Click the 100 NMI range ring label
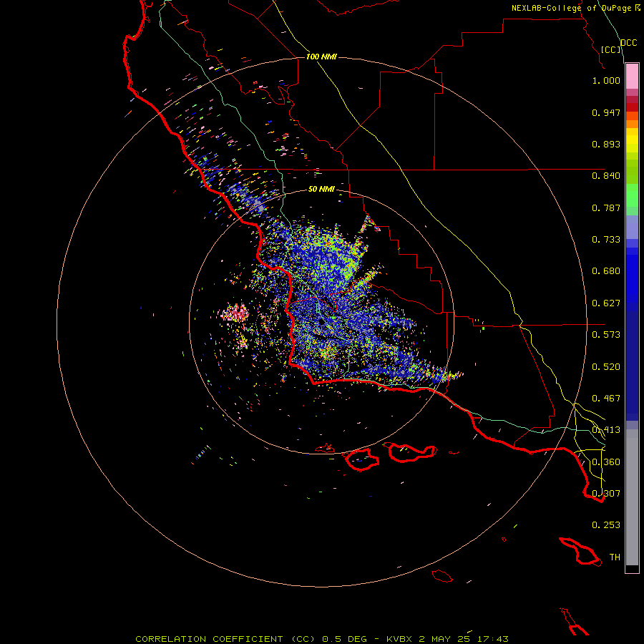The image size is (644, 644). 321,57
